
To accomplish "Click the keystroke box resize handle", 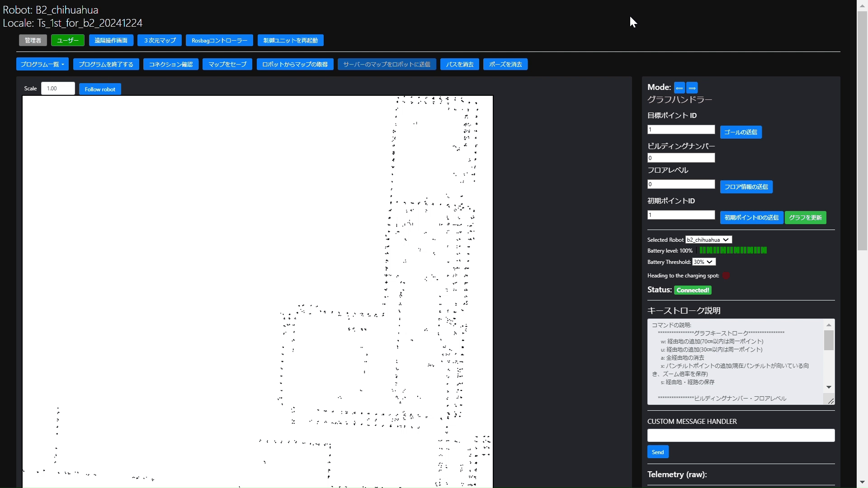I will (x=831, y=401).
